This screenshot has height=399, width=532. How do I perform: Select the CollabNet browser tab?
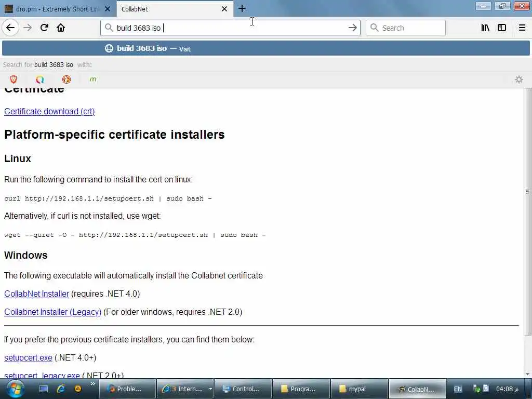(175, 9)
